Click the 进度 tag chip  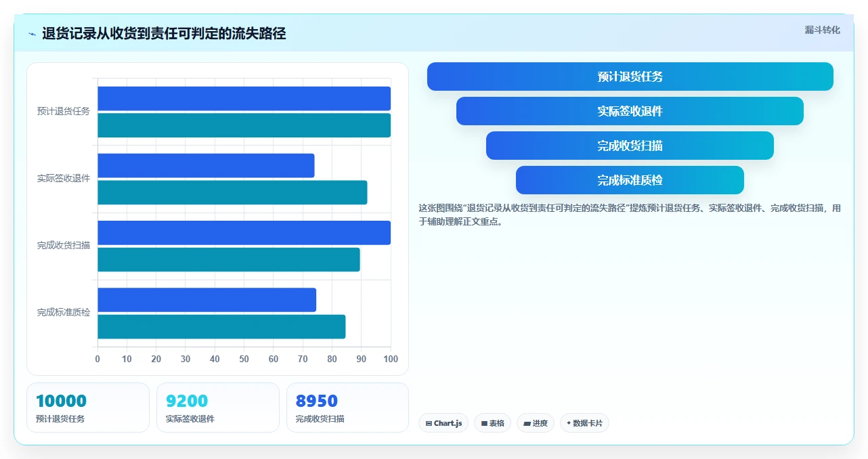pyautogui.click(x=536, y=423)
